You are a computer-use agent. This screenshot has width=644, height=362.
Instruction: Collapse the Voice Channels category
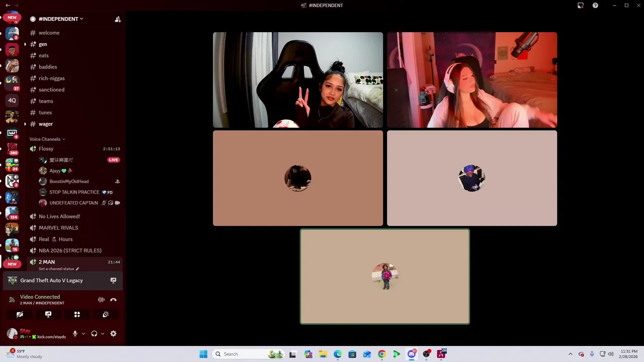point(47,139)
